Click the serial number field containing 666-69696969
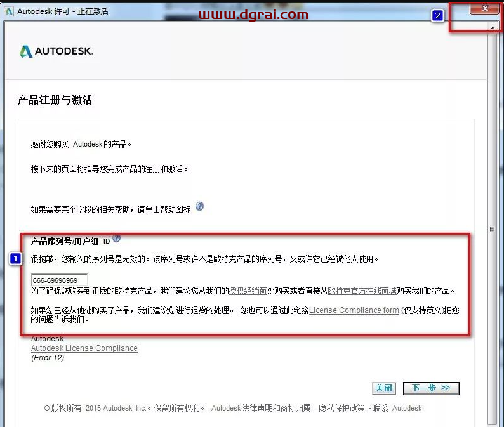Image resolution: width=504 pixels, height=427 pixels. [x=59, y=280]
